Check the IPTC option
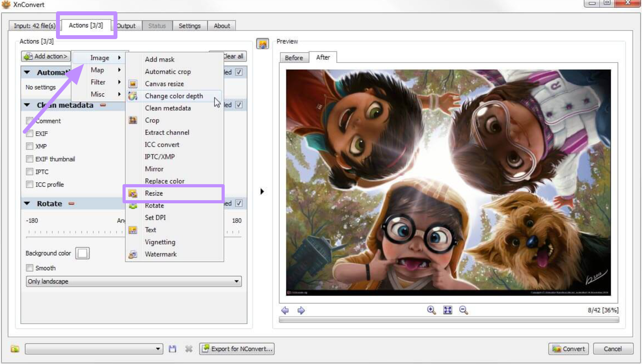Screen dimensions: 642x364 29,172
